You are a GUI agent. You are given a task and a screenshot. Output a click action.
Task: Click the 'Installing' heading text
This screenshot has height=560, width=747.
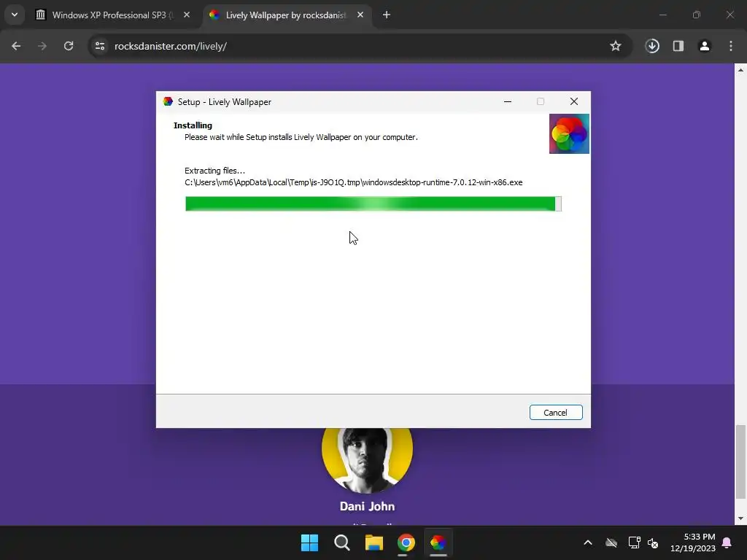(x=193, y=125)
